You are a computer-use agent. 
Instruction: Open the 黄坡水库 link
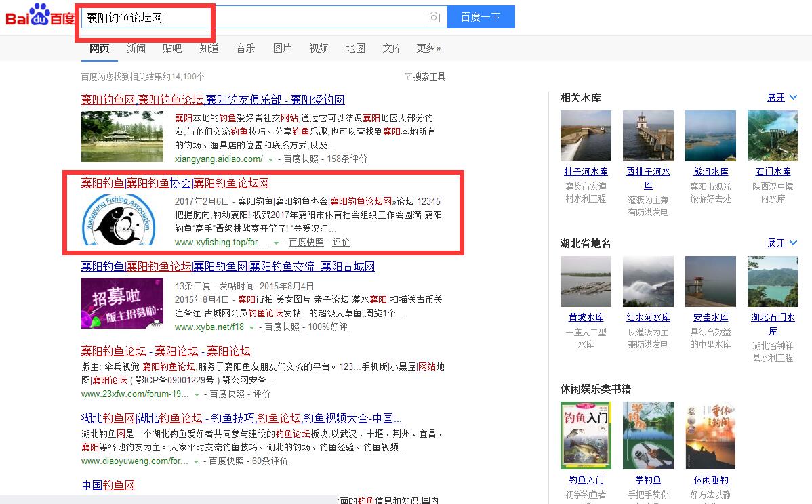[586, 317]
